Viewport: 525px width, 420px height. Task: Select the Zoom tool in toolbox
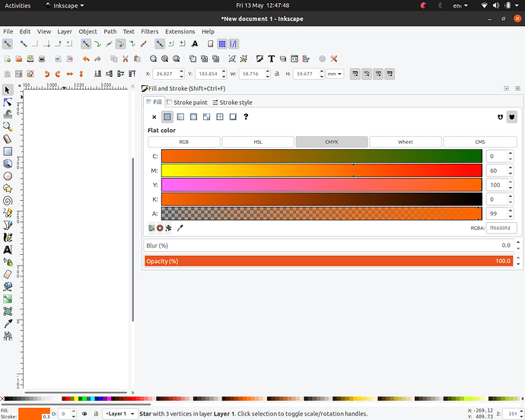click(x=8, y=126)
